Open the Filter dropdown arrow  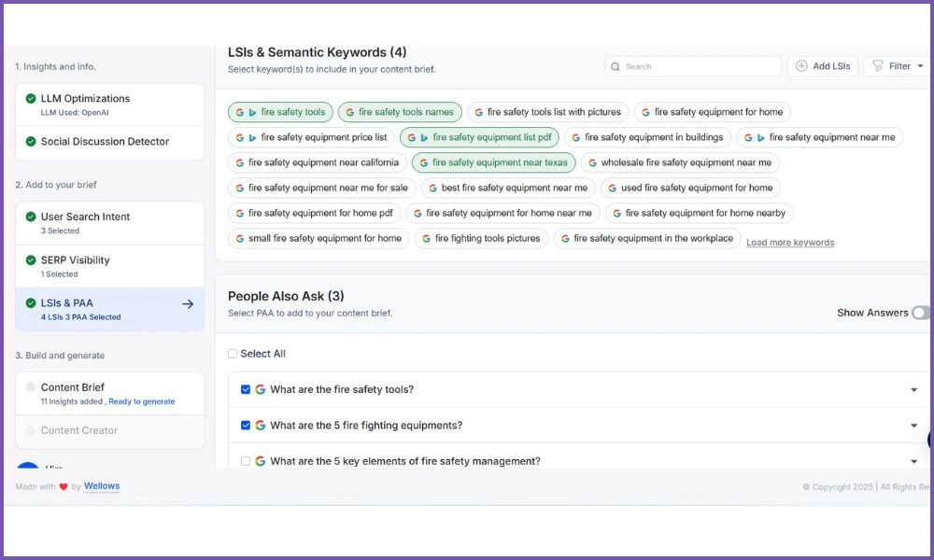coord(920,66)
